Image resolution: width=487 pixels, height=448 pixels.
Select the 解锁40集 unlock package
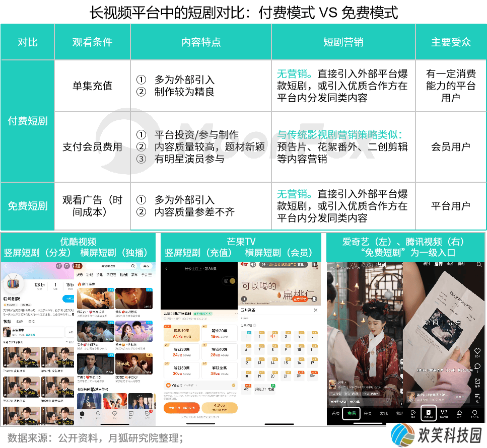point(219,352)
